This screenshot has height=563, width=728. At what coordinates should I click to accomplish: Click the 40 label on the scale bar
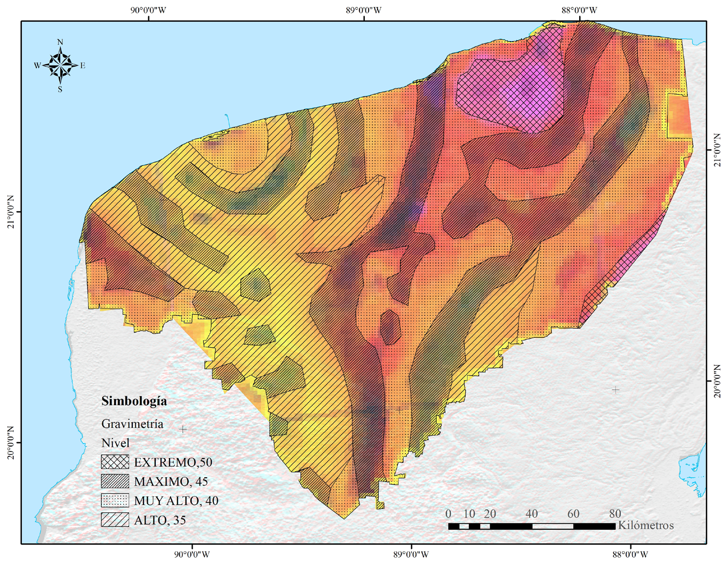pyautogui.click(x=531, y=514)
